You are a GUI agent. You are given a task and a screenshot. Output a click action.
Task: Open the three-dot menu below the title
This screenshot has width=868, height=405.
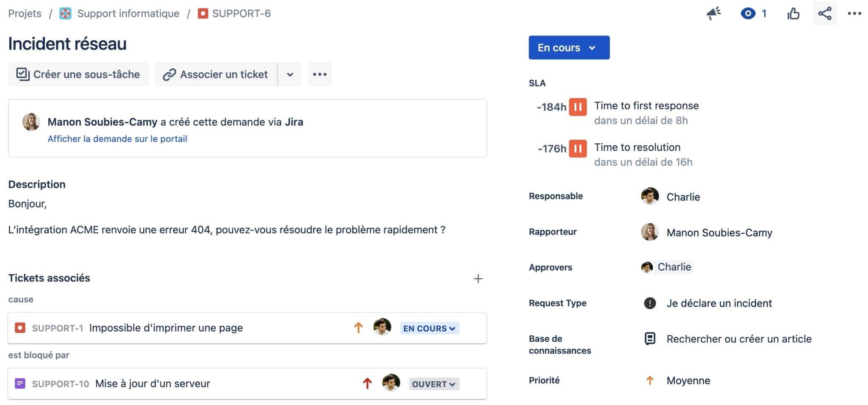320,74
